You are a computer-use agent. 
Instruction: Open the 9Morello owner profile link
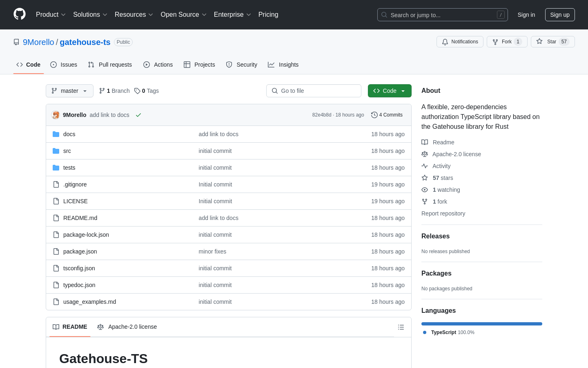point(38,42)
